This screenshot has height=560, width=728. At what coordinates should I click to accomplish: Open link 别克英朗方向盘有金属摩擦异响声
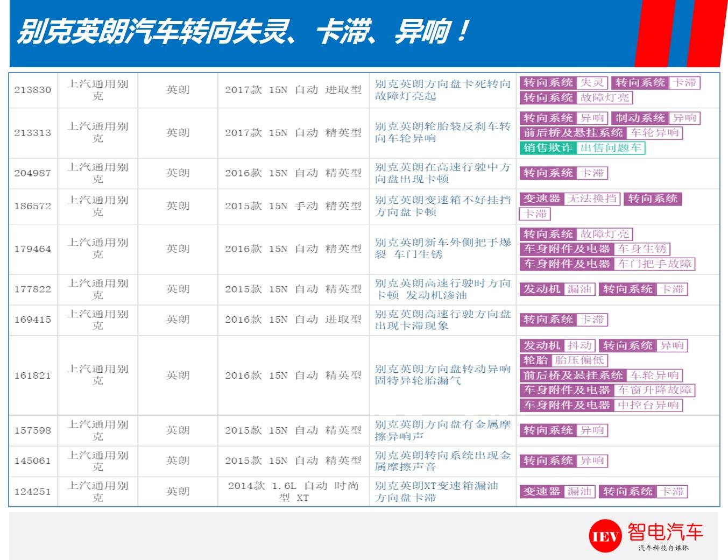[x=442, y=430]
